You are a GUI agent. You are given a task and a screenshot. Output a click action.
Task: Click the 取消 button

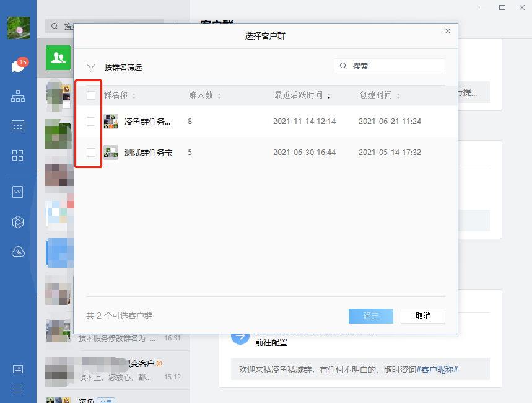pos(423,316)
